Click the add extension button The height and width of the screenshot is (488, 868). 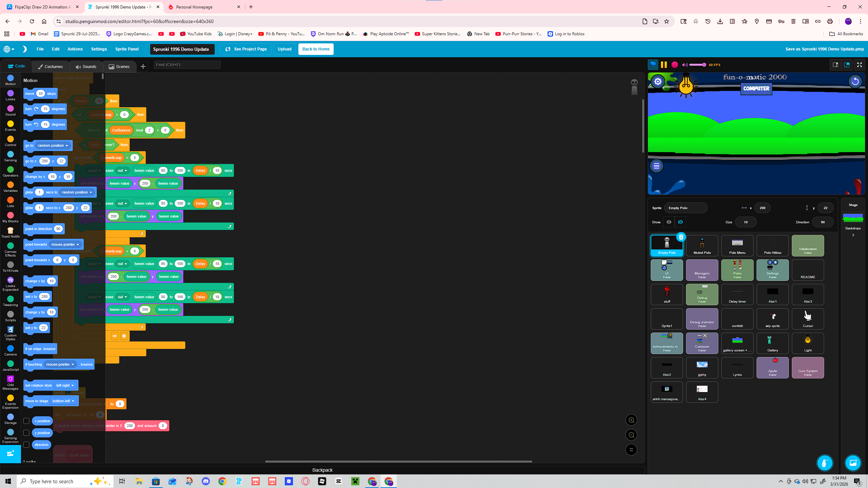click(x=11, y=453)
